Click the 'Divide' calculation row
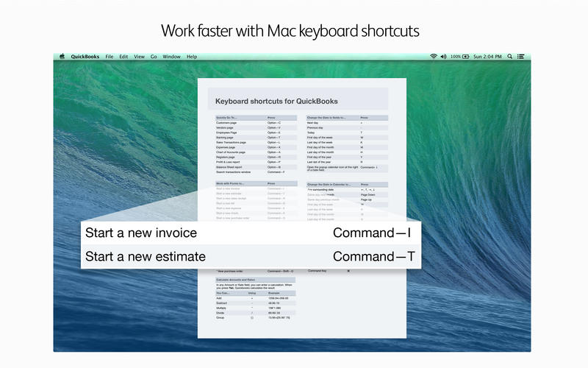Viewport: 588px width, 368px height. coord(255,313)
